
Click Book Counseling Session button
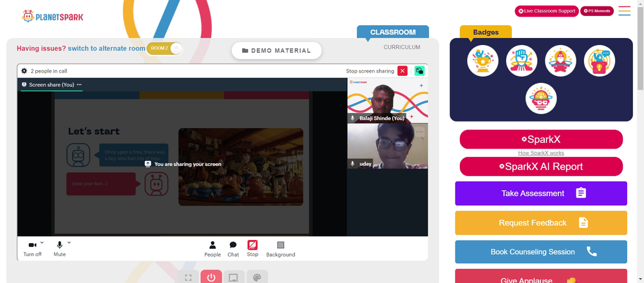[541, 252]
